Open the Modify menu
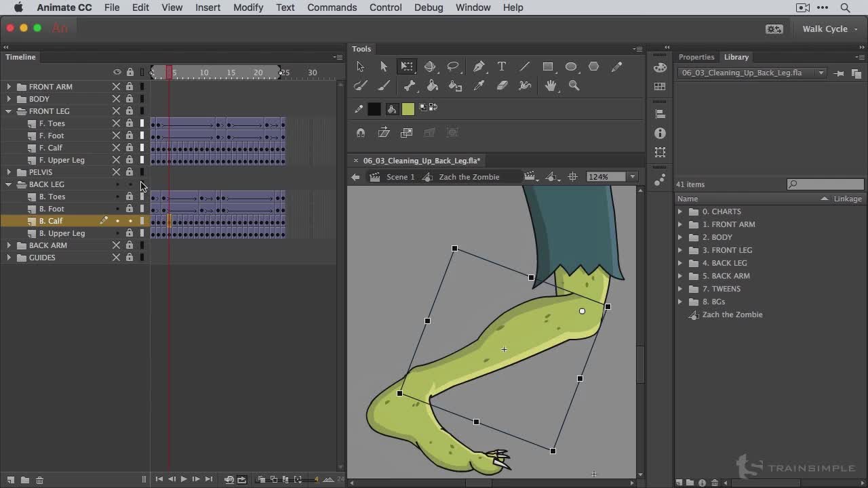Viewport: 868px width, 488px height. (248, 7)
